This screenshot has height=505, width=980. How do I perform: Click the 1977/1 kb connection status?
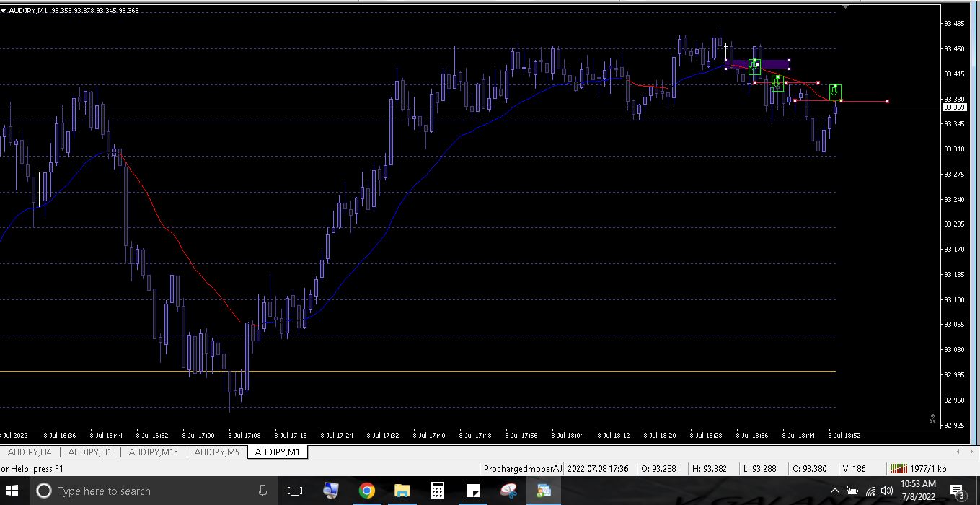tap(929, 468)
